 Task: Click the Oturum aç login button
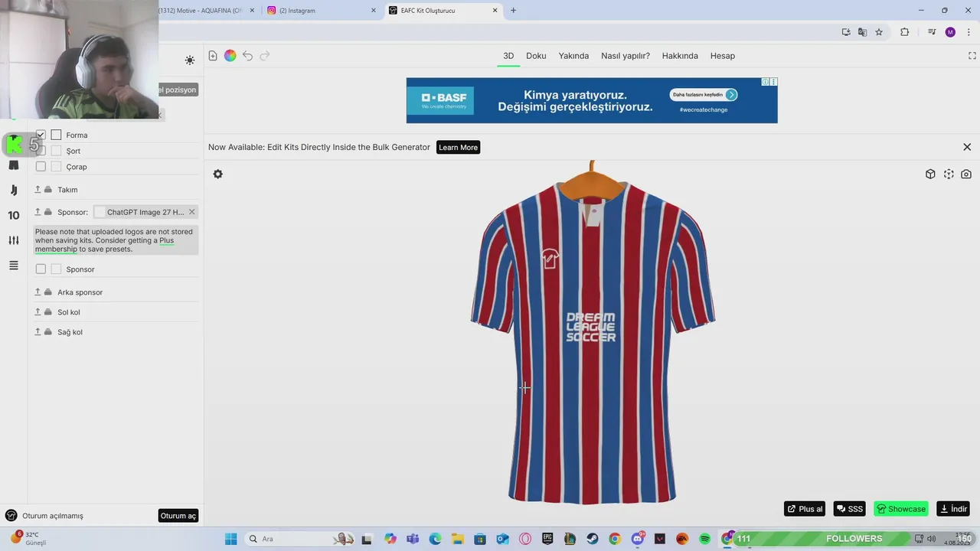coord(178,516)
